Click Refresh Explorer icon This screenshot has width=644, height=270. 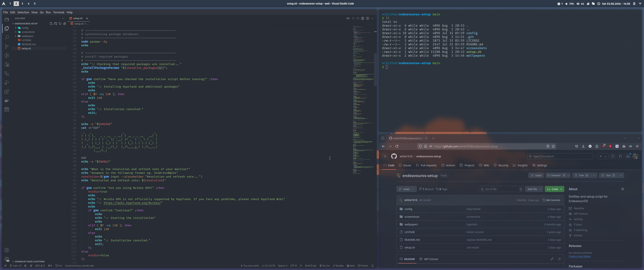click(x=60, y=24)
